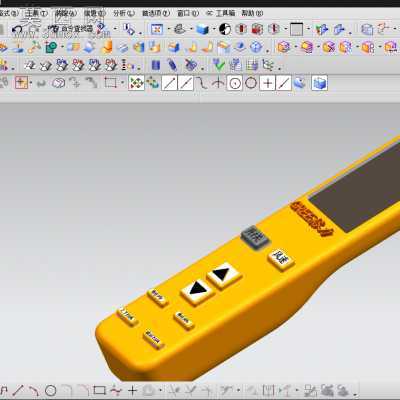The height and width of the screenshot is (400, 400).
Task: Click the orange extrude-style solid icon
Action: pos(107,47)
